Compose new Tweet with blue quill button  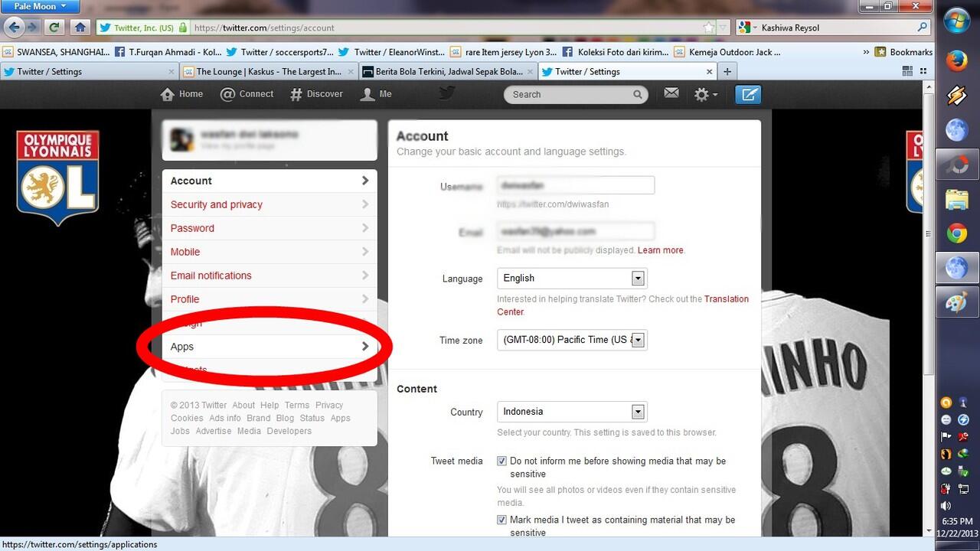point(748,94)
